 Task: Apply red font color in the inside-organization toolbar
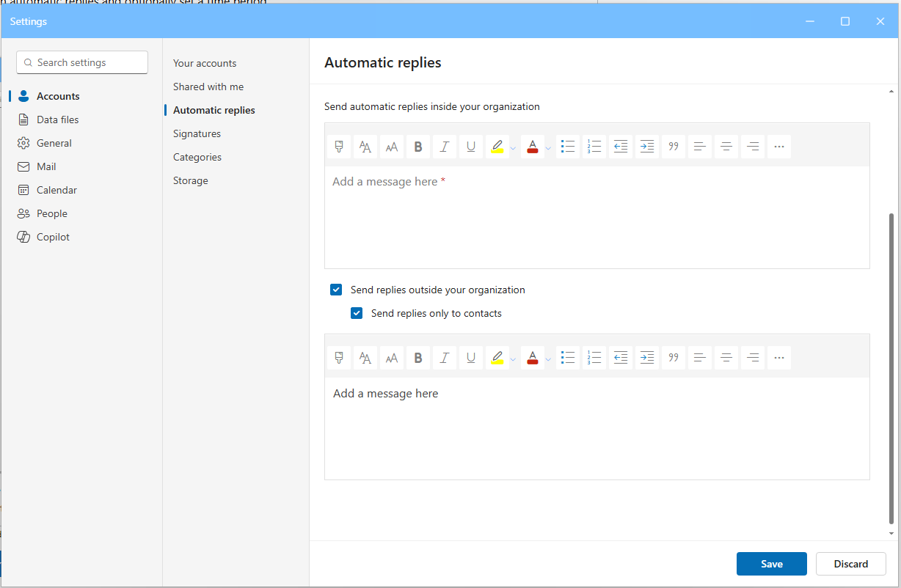pos(533,147)
